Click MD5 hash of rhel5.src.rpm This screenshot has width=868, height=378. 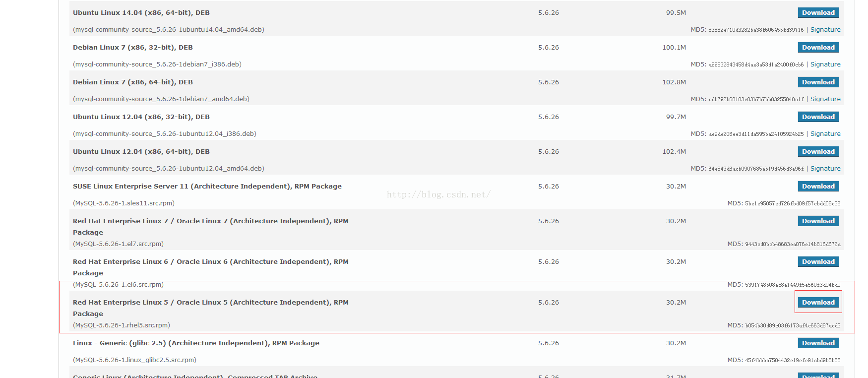(793, 325)
